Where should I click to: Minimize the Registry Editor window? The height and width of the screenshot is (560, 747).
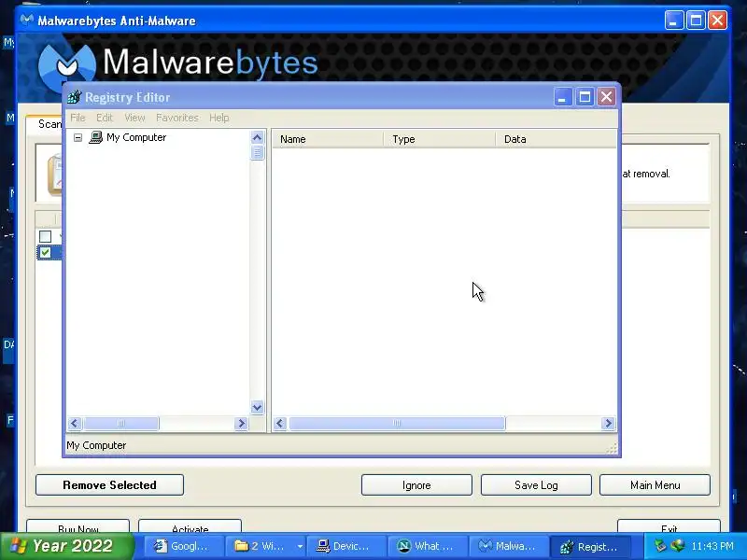pyautogui.click(x=563, y=97)
